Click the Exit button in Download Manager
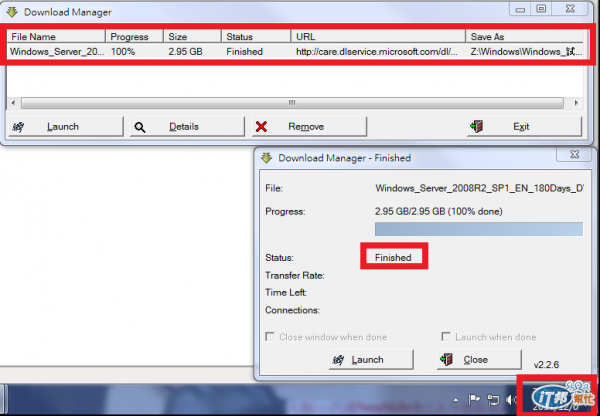Image resolution: width=600 pixels, height=416 pixels. [524, 127]
